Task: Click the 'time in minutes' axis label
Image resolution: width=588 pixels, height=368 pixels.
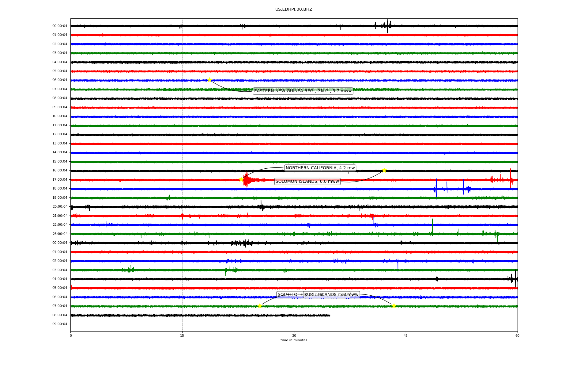Action: [x=294, y=340]
